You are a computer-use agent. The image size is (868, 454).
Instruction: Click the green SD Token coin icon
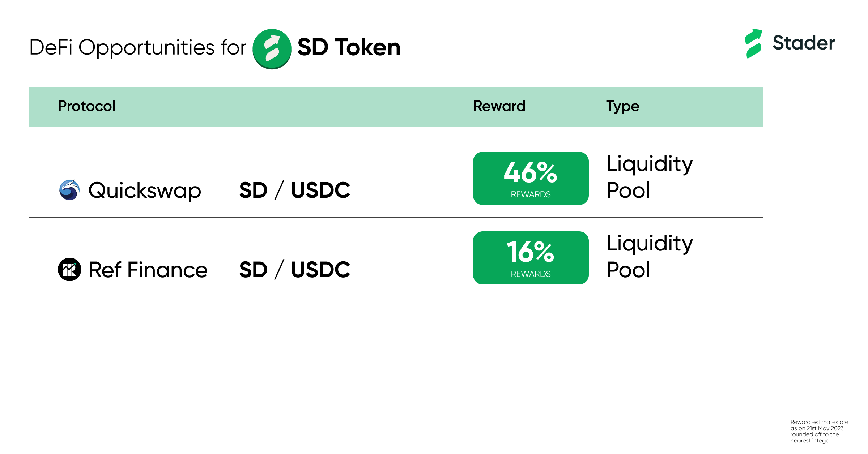[272, 49]
